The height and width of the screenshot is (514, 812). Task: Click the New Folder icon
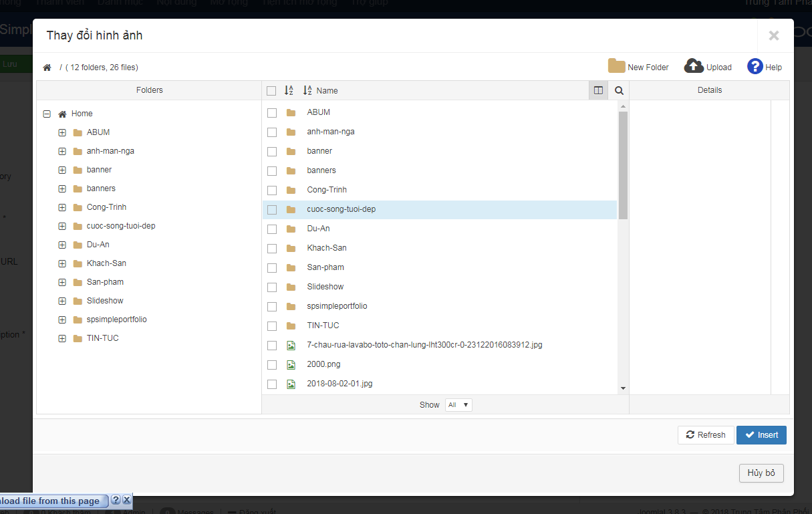616,66
